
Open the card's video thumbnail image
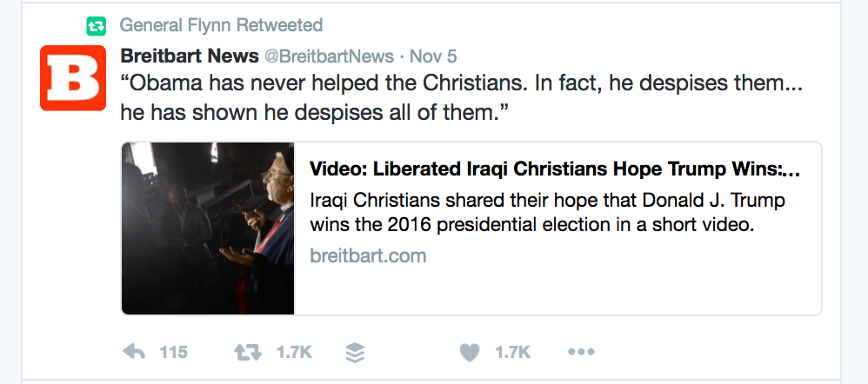point(208,228)
